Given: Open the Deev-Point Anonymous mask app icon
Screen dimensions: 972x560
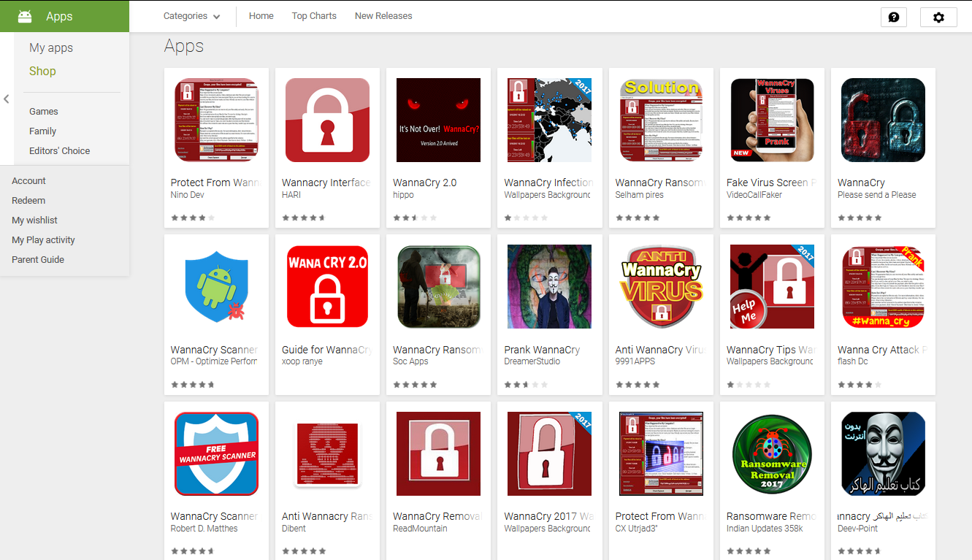Looking at the screenshot, I should coord(883,453).
